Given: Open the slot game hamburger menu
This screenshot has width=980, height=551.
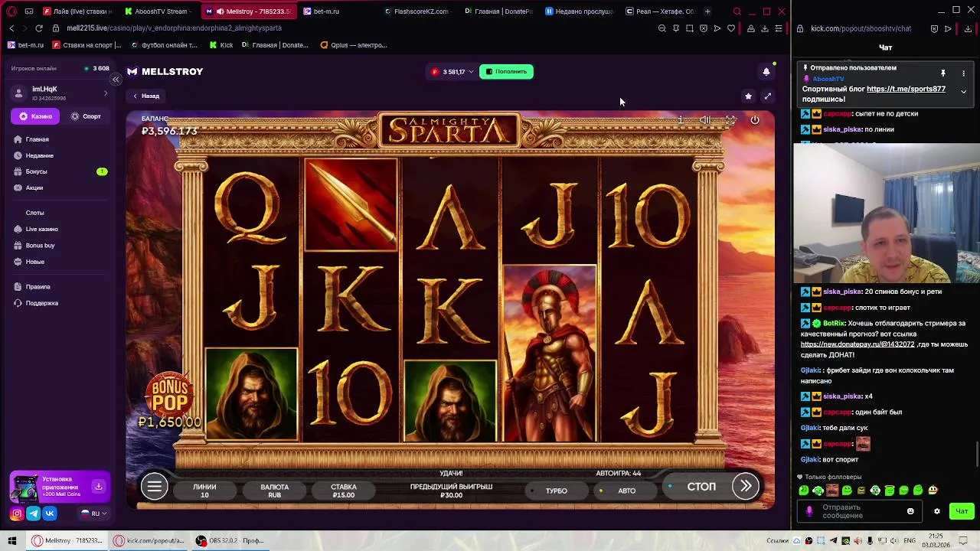Looking at the screenshot, I should point(154,487).
